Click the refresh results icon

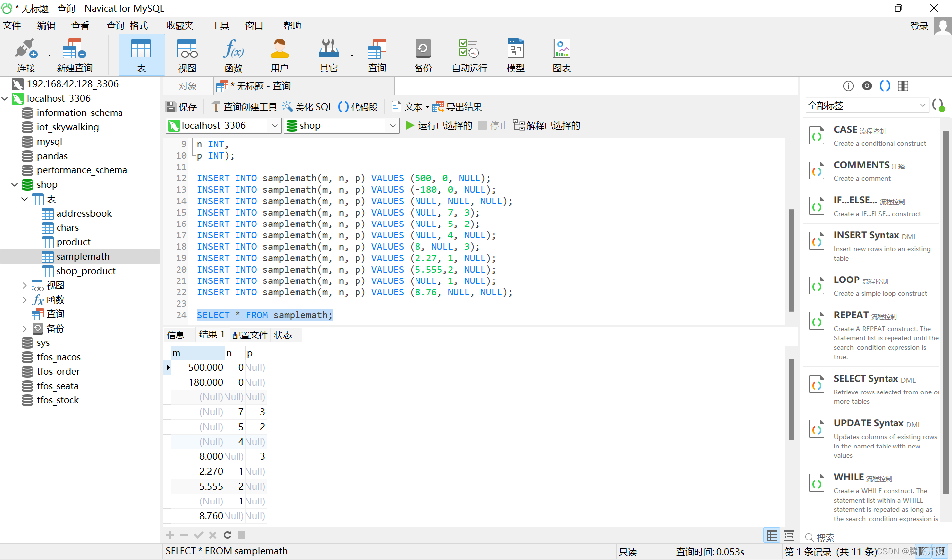(x=227, y=535)
